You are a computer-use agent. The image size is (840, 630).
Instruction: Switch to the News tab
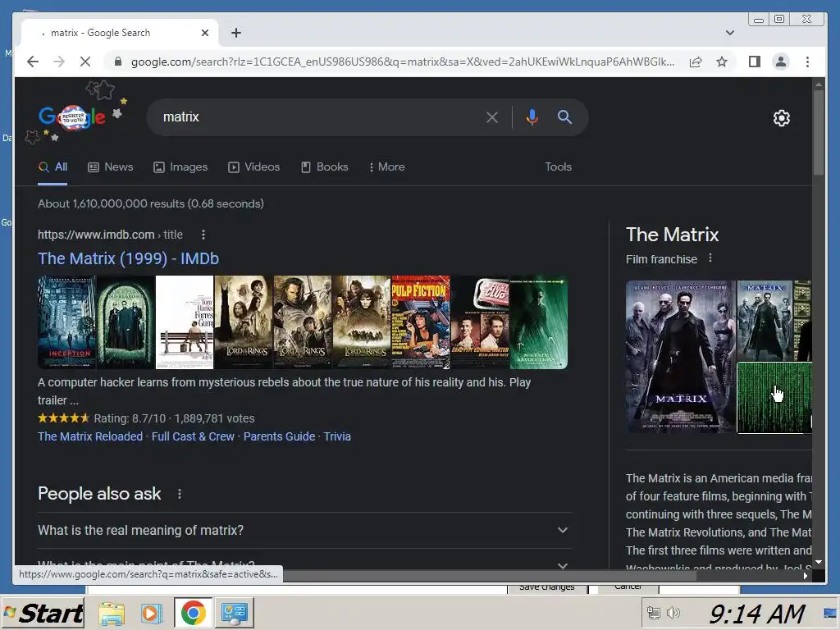tap(111, 167)
